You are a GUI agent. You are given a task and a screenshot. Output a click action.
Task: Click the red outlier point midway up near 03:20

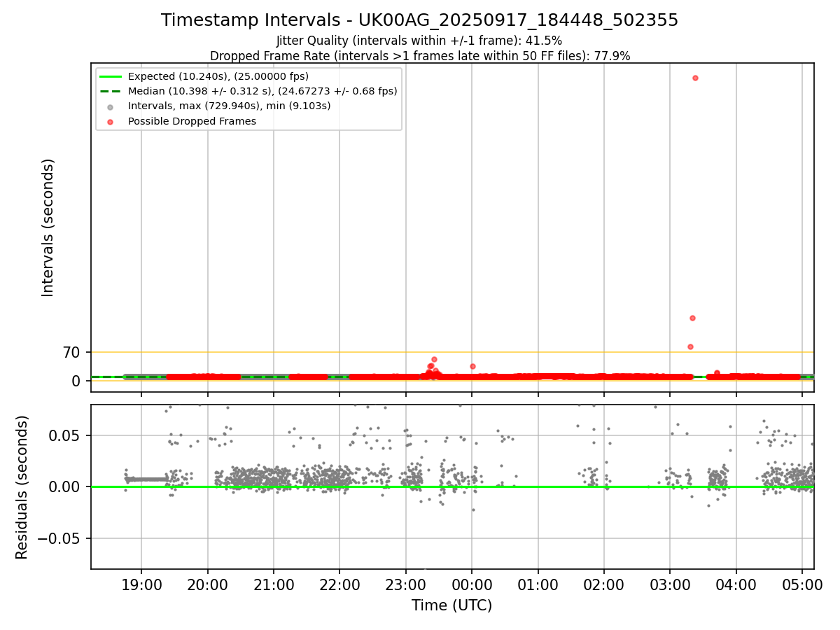(692, 318)
